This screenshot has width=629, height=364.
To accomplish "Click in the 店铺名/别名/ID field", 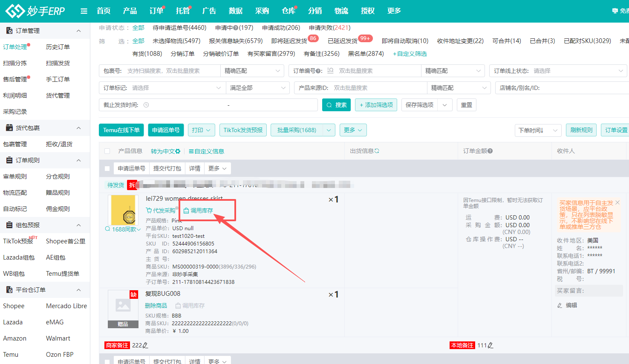I will coord(562,88).
